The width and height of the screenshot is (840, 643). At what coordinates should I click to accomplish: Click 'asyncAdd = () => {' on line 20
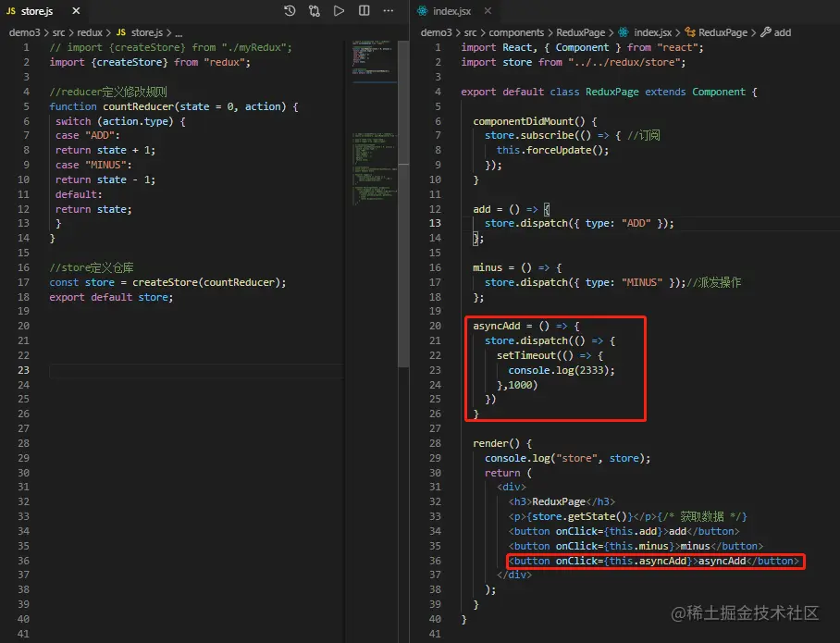[x=526, y=326]
